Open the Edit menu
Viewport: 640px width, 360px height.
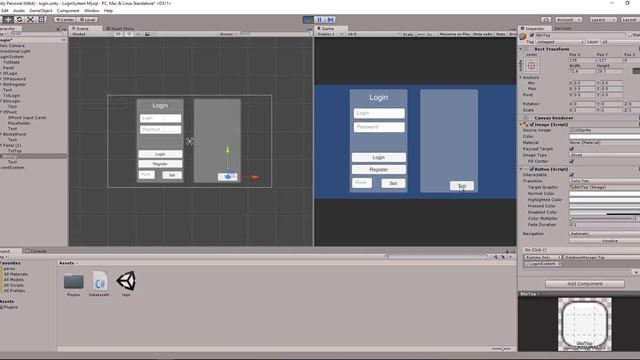tap(5, 11)
